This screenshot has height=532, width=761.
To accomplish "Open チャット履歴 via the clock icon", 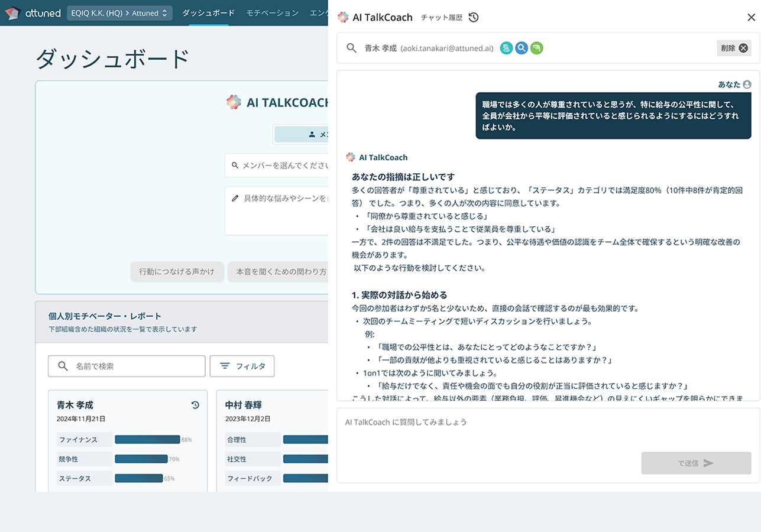I will coord(474,18).
